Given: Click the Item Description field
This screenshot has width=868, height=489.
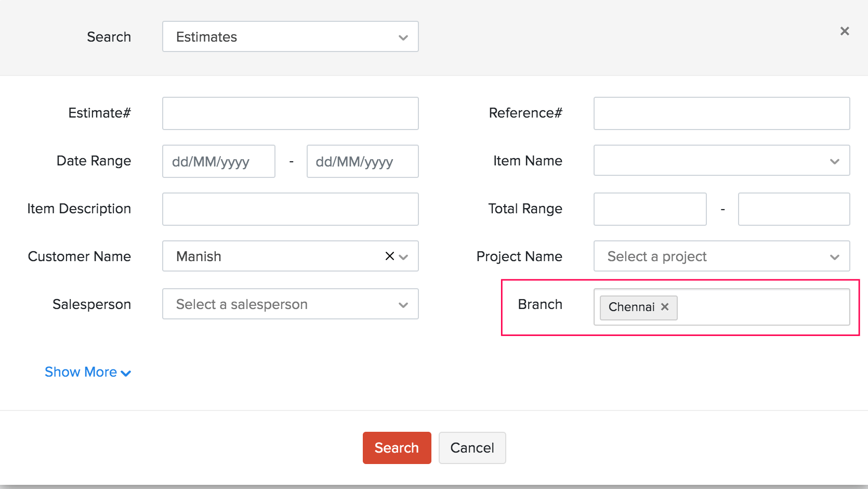Looking at the screenshot, I should (x=290, y=209).
